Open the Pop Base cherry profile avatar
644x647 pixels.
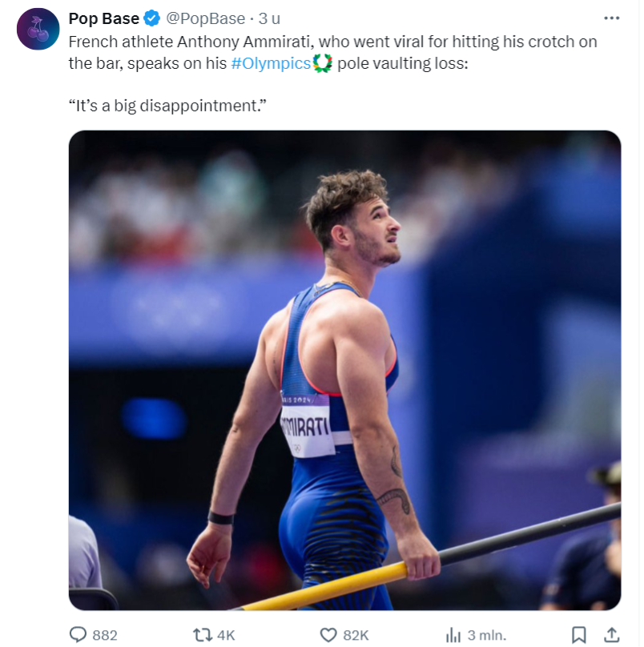pyautogui.click(x=38, y=29)
